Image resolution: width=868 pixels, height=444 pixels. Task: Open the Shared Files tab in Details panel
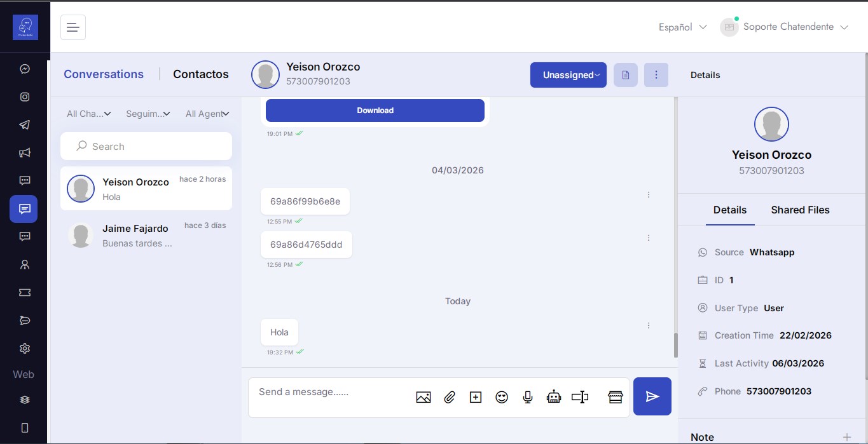[799, 210]
